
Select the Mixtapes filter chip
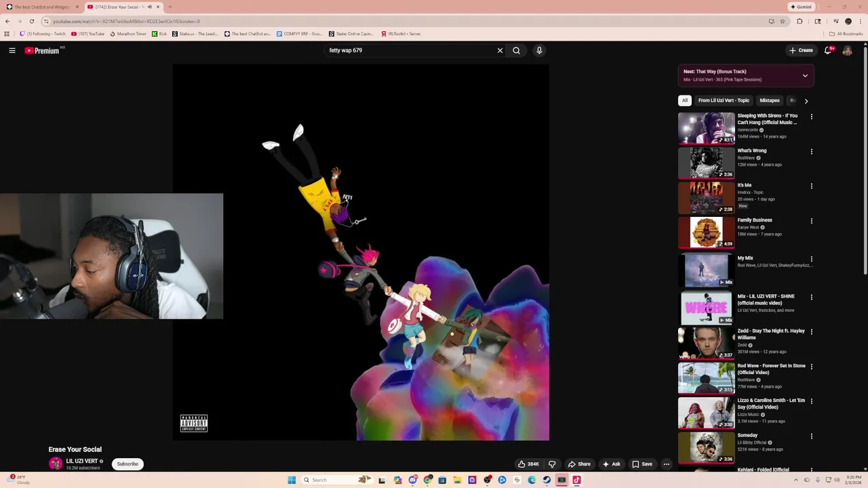769,100
